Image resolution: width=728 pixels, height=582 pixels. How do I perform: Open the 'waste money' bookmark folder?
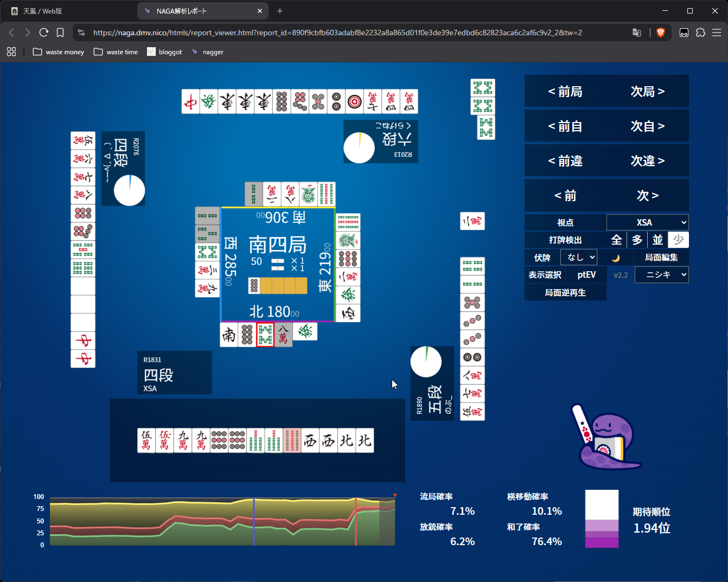59,52
